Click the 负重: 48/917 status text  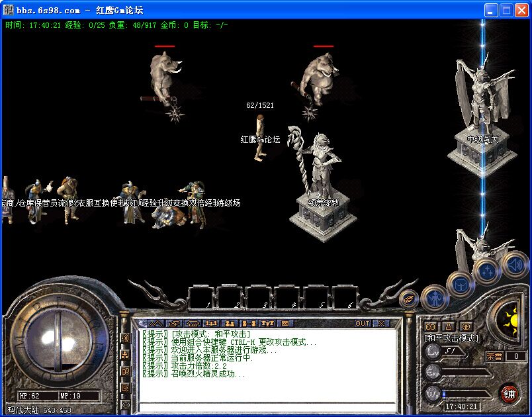[132, 24]
